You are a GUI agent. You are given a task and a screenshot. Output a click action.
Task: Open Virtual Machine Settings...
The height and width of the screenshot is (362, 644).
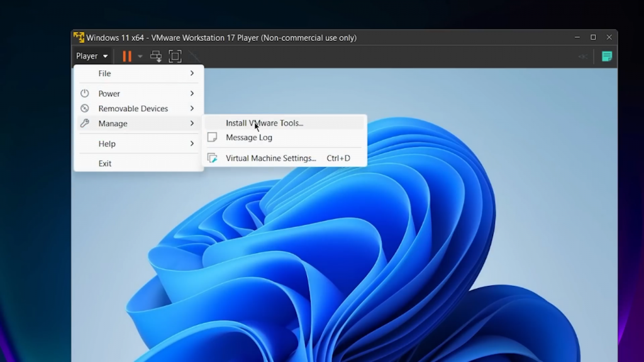pyautogui.click(x=284, y=158)
